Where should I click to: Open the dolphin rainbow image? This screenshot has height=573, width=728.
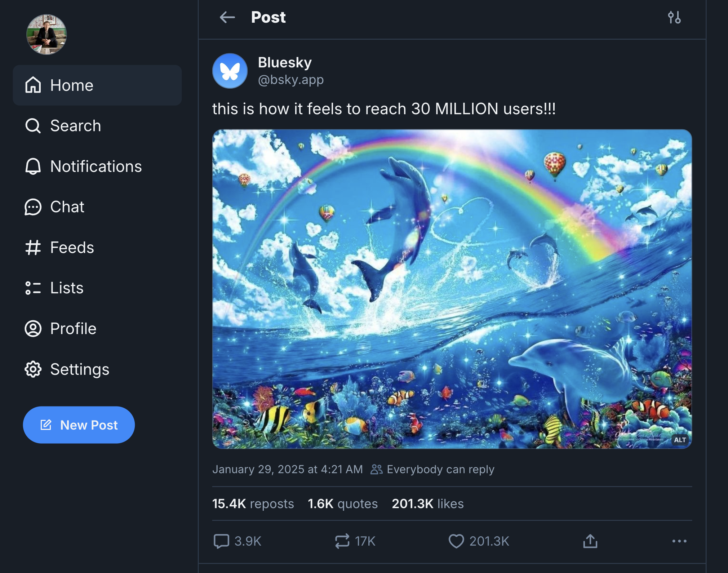click(452, 289)
